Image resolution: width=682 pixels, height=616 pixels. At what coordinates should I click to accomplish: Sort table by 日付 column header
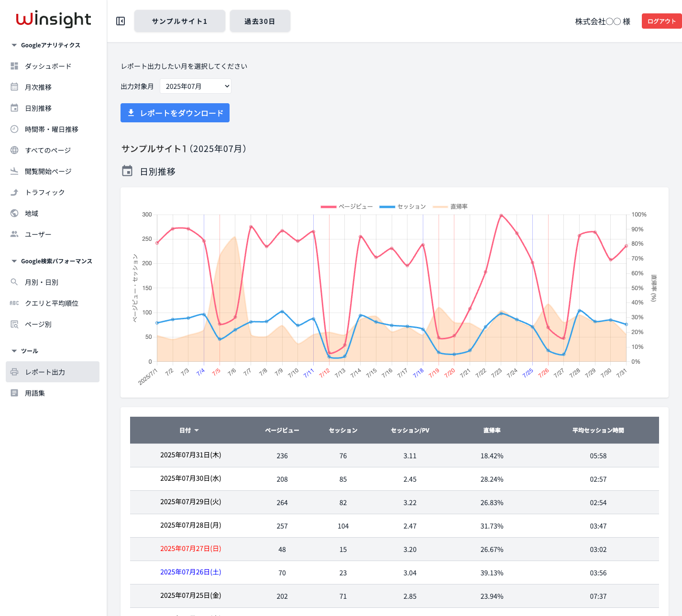tap(189, 430)
